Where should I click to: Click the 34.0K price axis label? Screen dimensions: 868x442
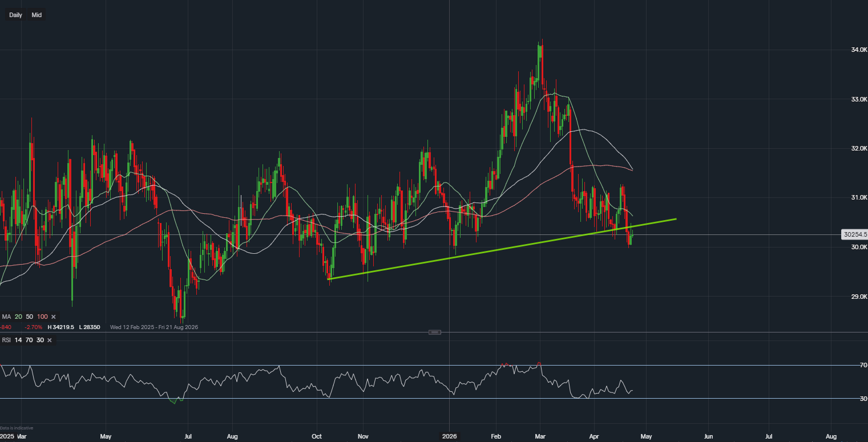pos(859,50)
